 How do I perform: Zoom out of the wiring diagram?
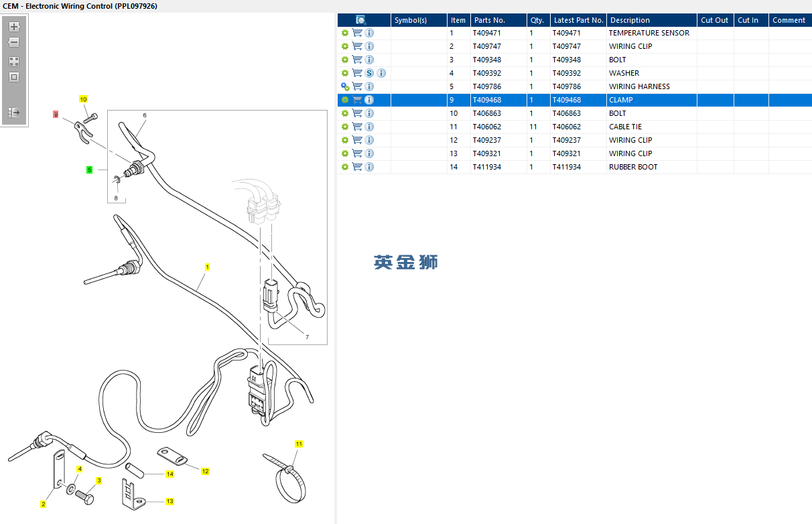click(14, 42)
